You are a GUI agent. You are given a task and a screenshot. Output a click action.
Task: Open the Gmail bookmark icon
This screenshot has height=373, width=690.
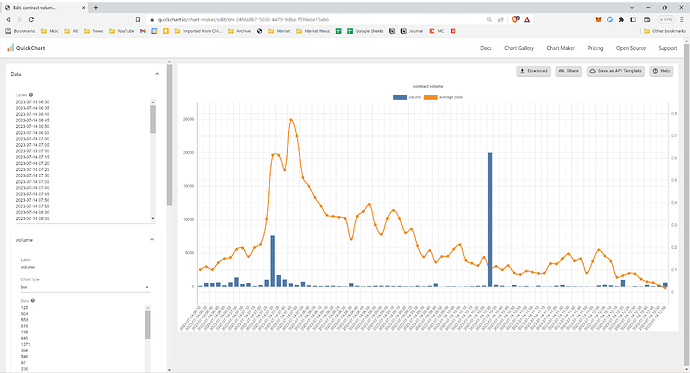(x=143, y=31)
